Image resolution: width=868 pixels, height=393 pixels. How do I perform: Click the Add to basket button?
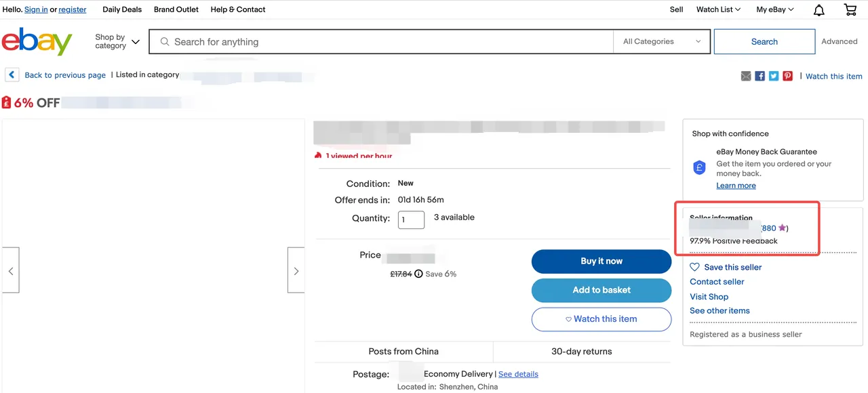tap(601, 290)
